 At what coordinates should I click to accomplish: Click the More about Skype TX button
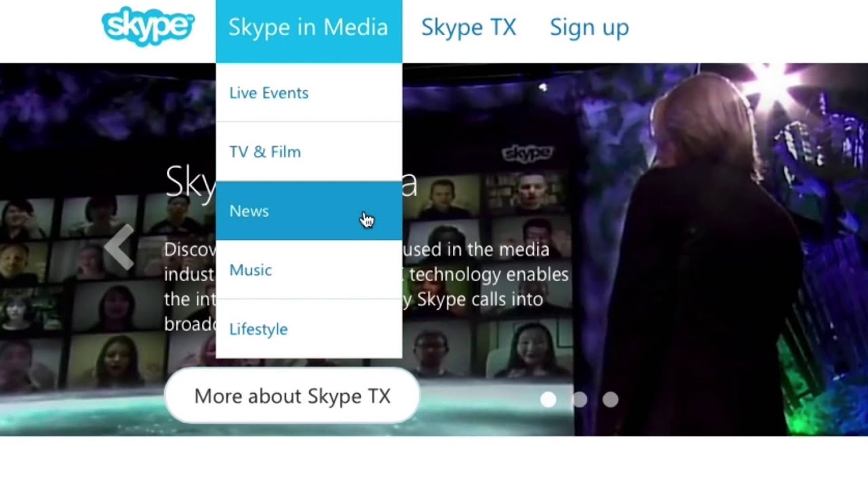pyautogui.click(x=292, y=396)
